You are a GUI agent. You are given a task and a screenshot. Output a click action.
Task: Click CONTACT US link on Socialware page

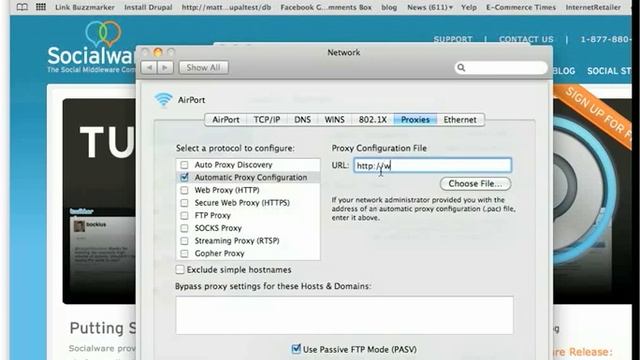tap(526, 39)
